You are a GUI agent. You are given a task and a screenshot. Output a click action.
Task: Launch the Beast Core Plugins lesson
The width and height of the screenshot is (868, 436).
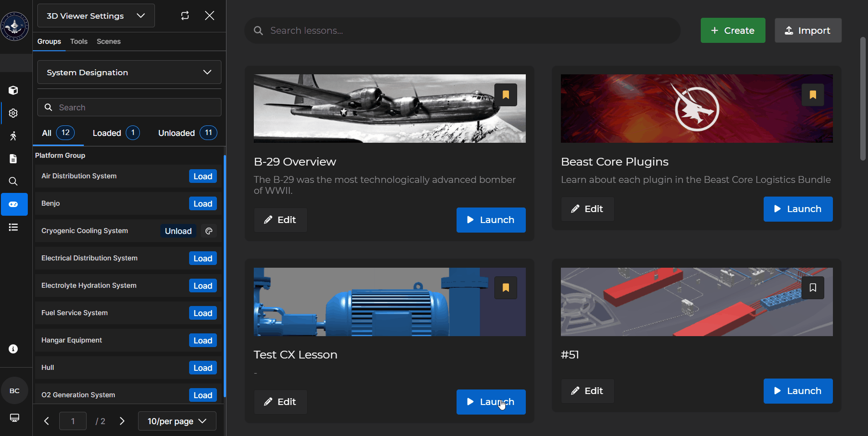point(798,209)
